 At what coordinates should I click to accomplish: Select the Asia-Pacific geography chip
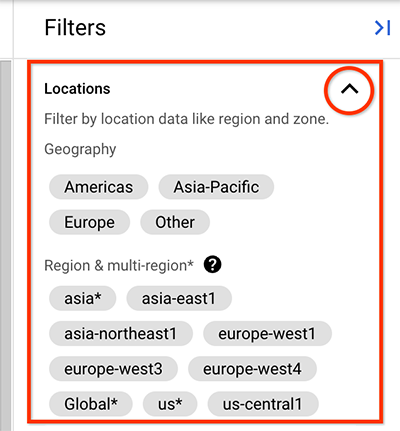pyautogui.click(x=216, y=187)
